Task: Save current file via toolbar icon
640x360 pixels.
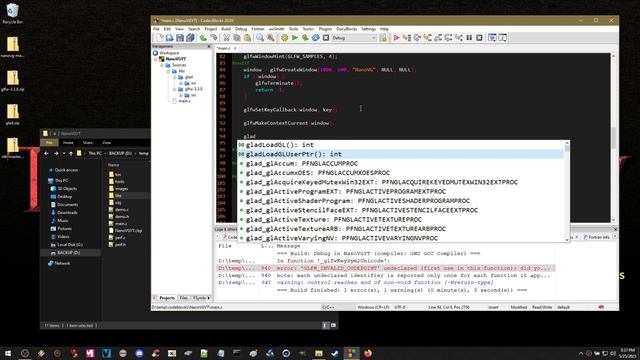Action: tap(180, 38)
